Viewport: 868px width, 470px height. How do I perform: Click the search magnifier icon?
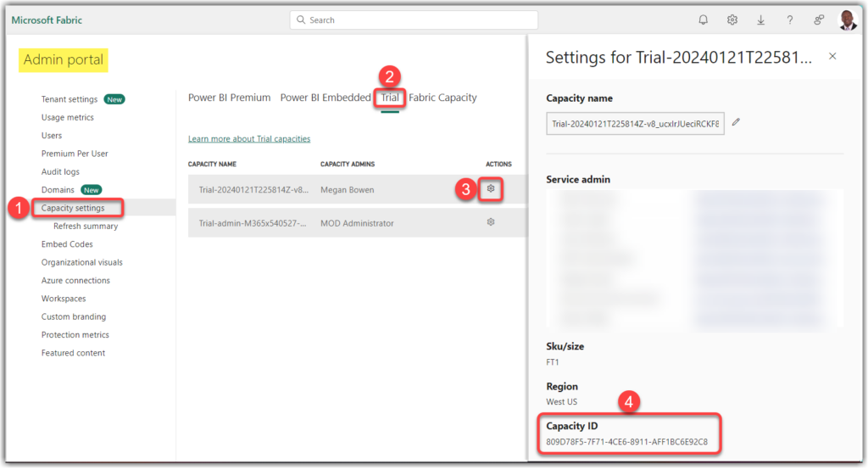[x=301, y=20]
